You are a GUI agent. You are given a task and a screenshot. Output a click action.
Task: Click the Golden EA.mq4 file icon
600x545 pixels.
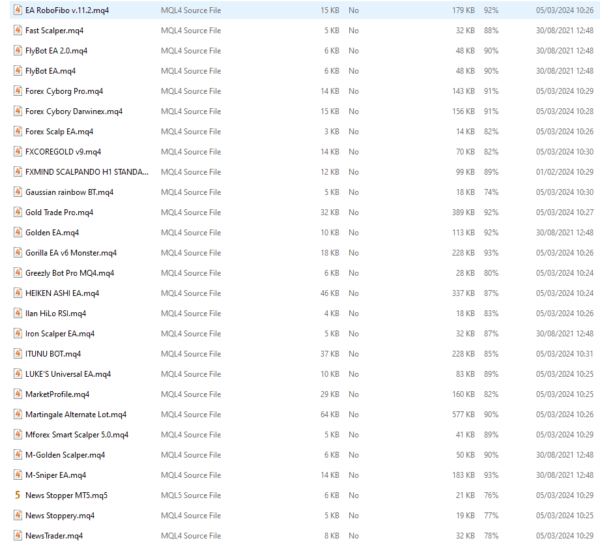coord(18,232)
